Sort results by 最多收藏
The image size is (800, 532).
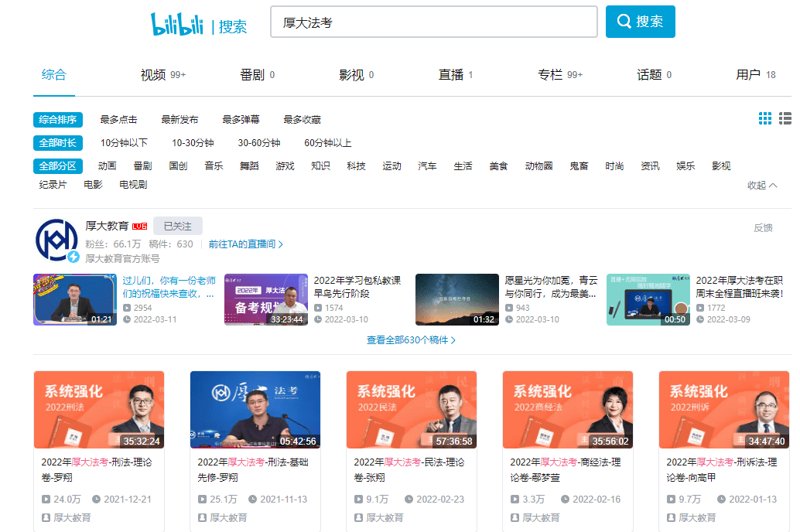click(302, 120)
